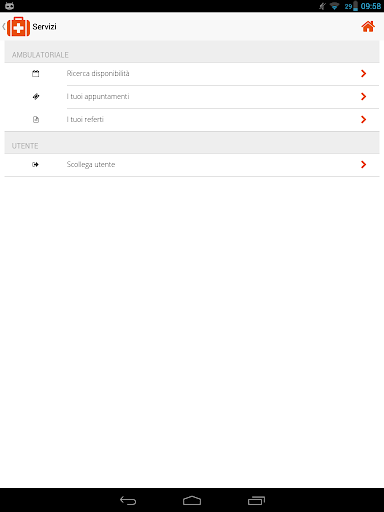Open Ricerca disponibilità via its red chevron
Image resolution: width=384 pixels, height=512 pixels.
coord(363,74)
